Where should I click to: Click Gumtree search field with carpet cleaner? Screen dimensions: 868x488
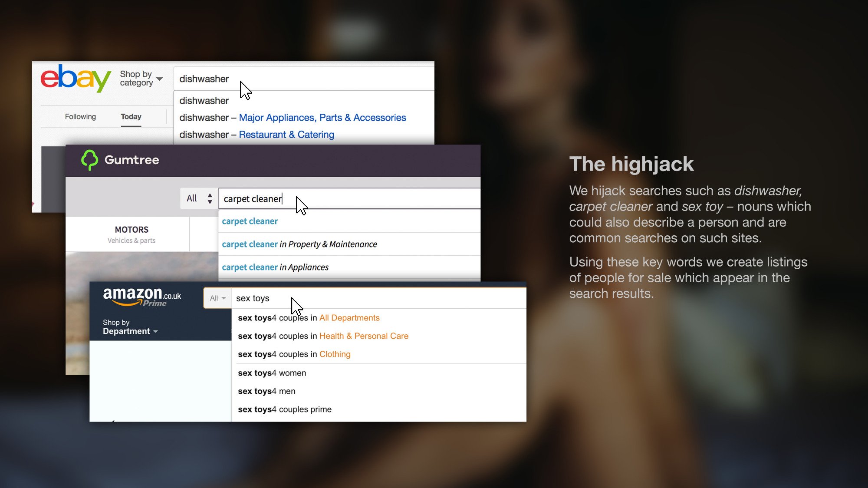point(349,198)
